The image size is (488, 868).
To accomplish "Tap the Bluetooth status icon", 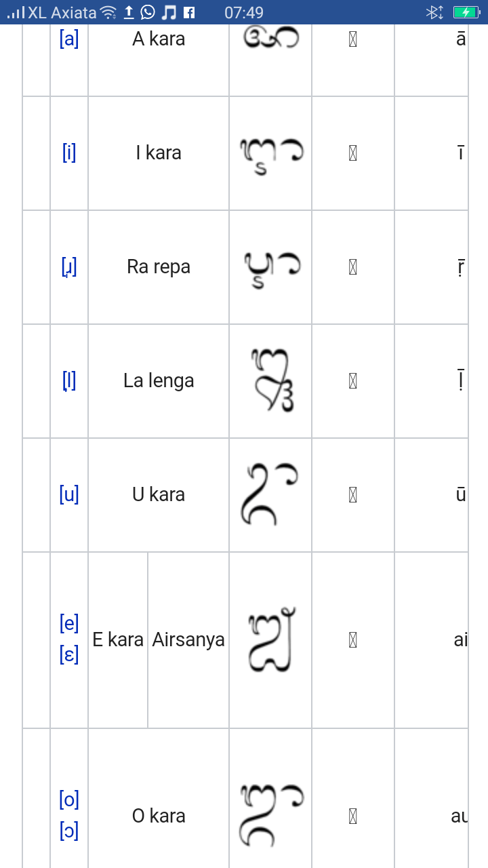I will tap(434, 12).
